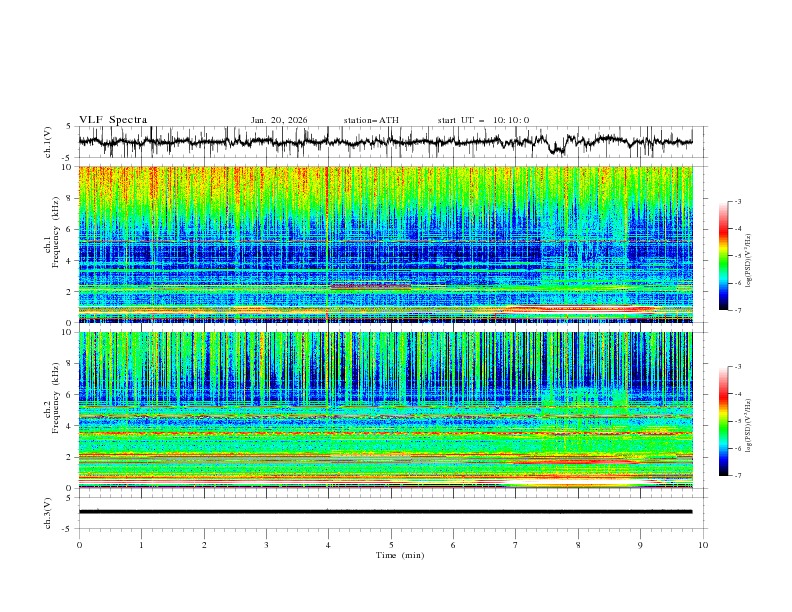Click the flat black ch.3 waveform trace

click(385, 512)
